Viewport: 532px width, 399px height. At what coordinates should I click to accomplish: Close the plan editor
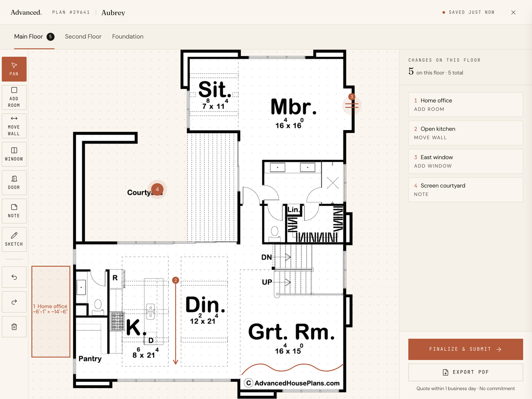click(513, 12)
